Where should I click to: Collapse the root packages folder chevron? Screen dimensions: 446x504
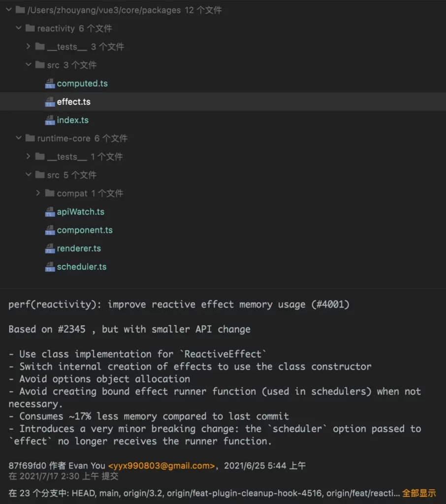[x=9, y=10]
